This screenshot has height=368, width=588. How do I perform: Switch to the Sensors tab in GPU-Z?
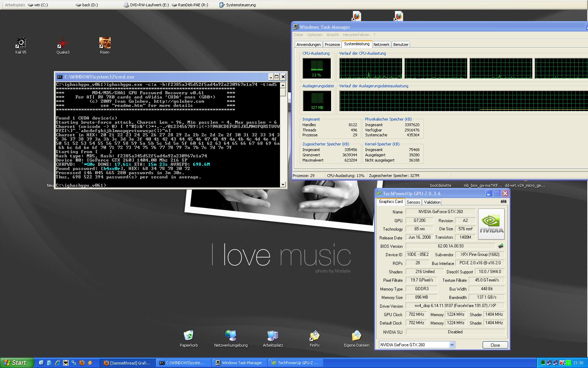coord(413,202)
